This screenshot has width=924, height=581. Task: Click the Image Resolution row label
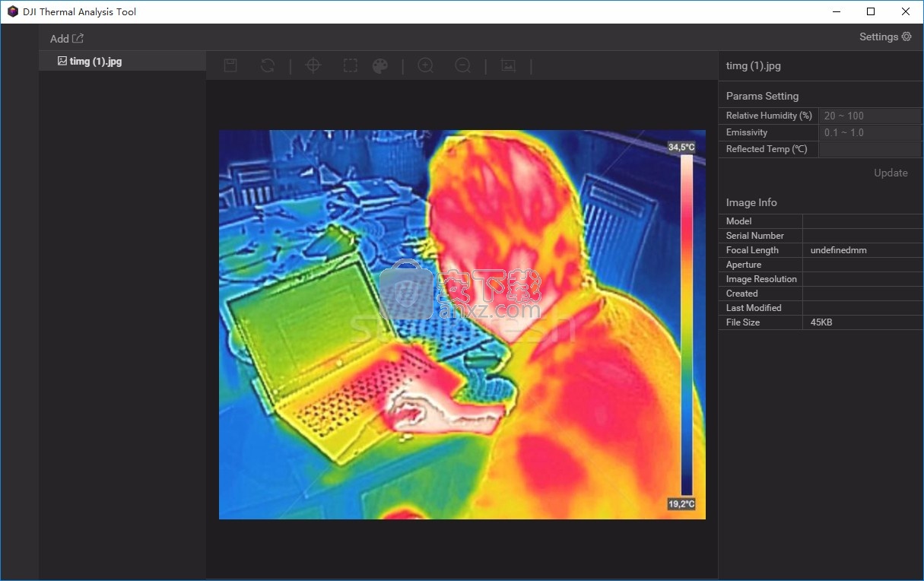coord(761,279)
